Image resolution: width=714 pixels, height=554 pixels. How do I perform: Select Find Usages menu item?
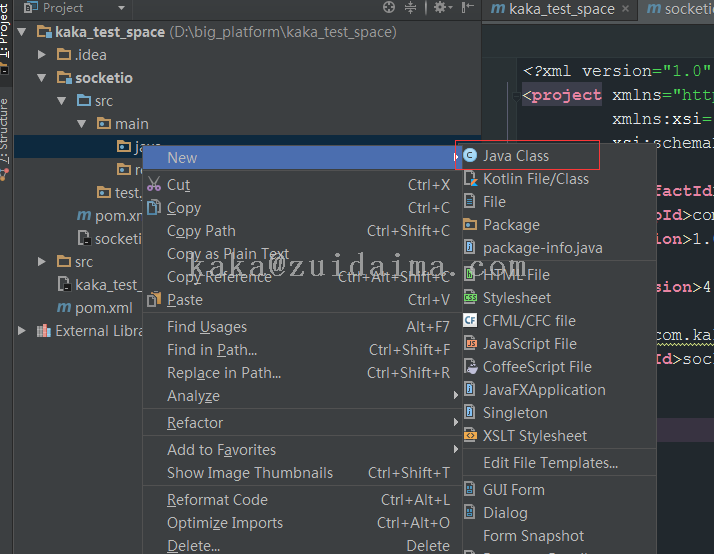tap(302, 327)
